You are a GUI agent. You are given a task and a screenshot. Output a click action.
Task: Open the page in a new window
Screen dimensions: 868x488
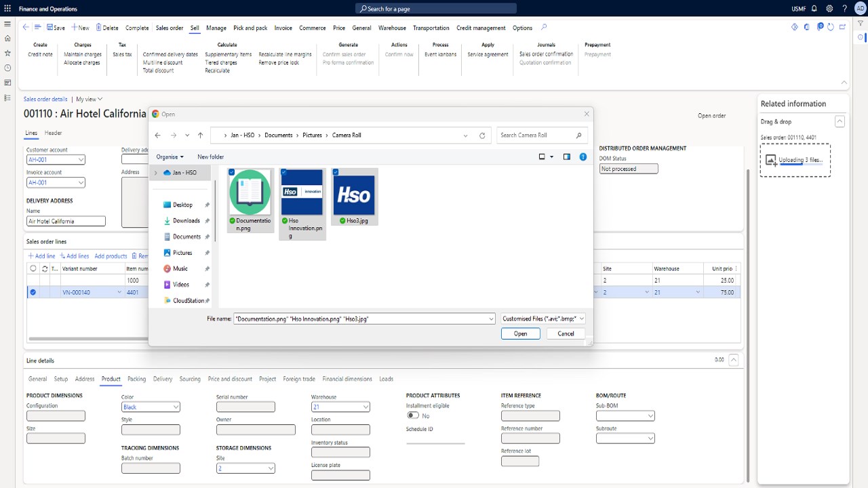point(843,27)
